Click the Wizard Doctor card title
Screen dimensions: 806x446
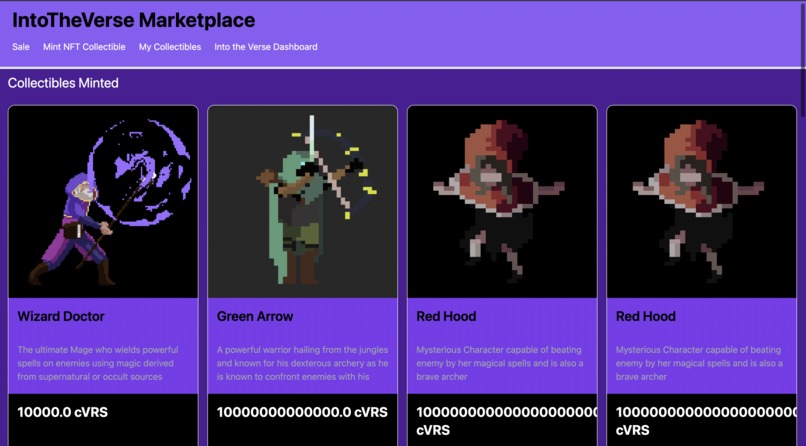(x=61, y=317)
